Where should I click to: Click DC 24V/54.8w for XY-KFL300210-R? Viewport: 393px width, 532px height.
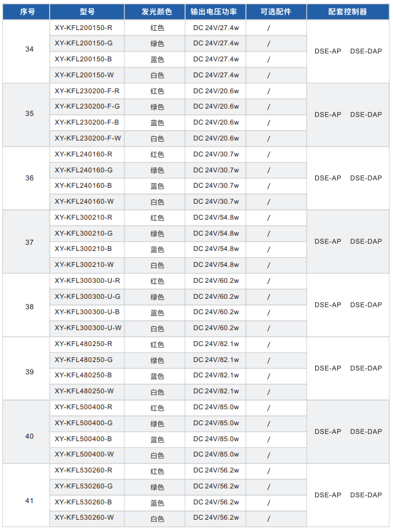click(x=216, y=217)
